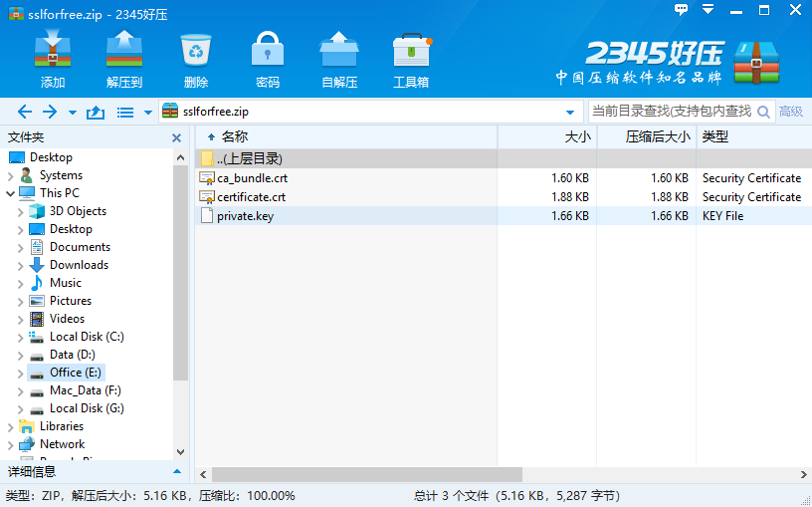This screenshot has height=507, width=812.
Task: Select Libraries in folder tree
Action: point(62,426)
